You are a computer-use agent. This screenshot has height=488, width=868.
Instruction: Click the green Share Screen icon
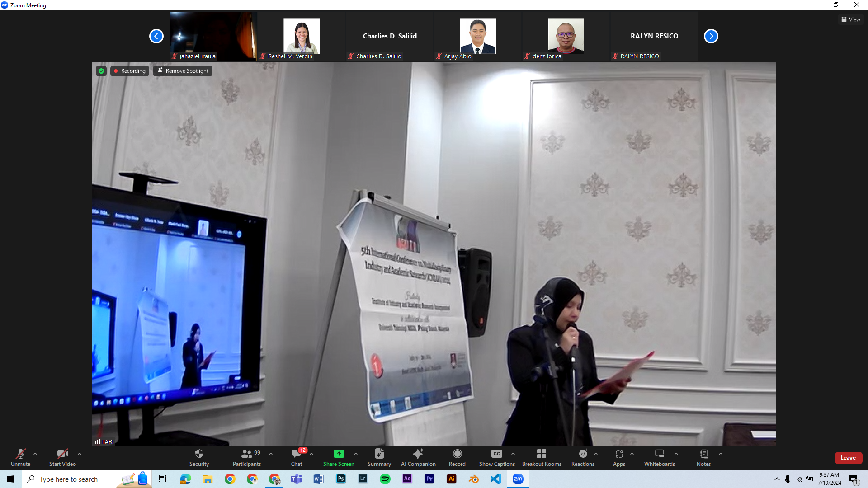339,454
